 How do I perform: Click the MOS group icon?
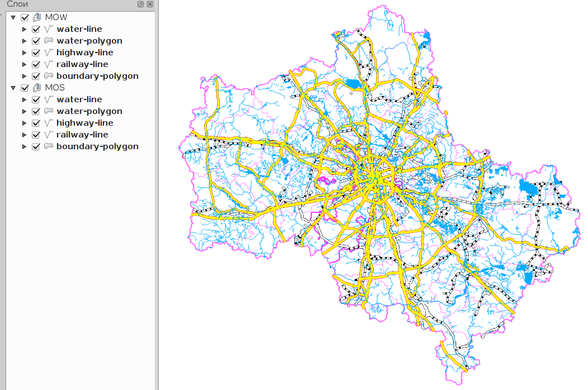click(37, 88)
